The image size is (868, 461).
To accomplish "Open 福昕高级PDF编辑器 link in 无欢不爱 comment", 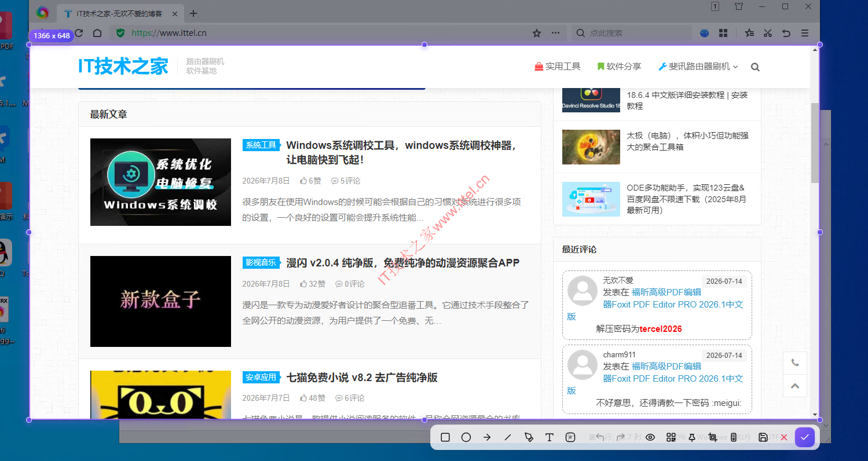I will point(673,304).
